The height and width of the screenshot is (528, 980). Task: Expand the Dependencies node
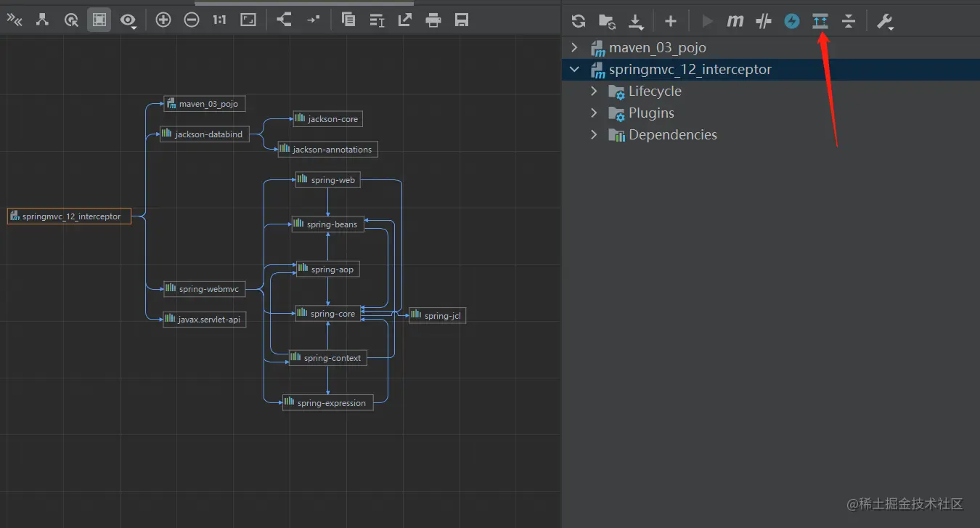pos(594,135)
